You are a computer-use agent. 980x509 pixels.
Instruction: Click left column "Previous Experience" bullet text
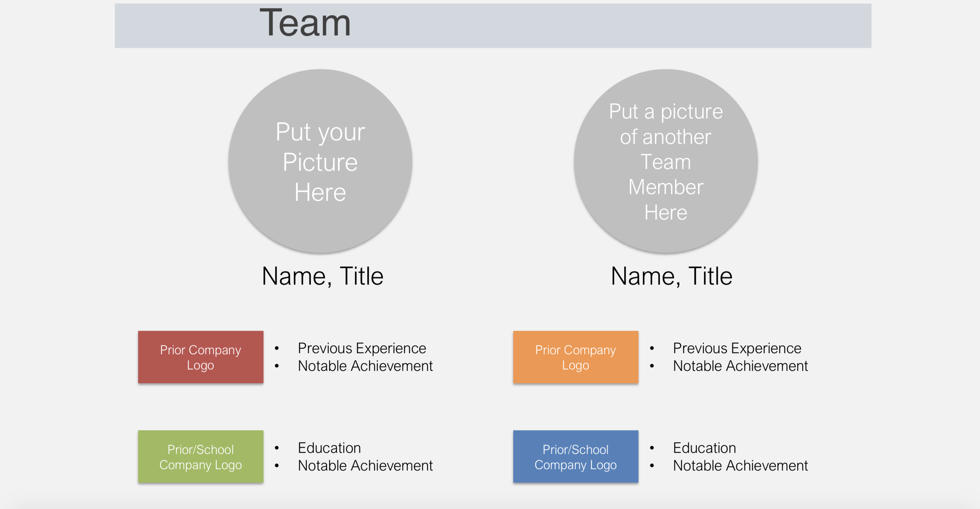pos(362,348)
